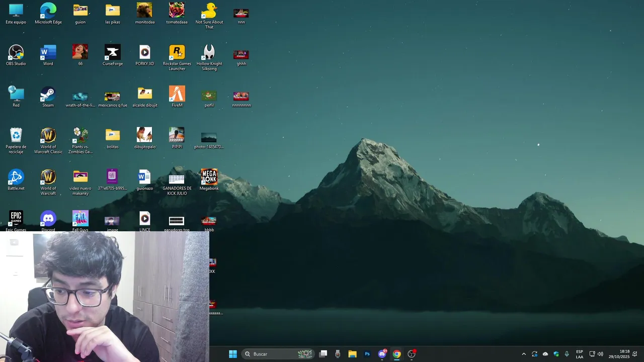The height and width of the screenshot is (362, 644).
Task: Open OBS Studio from the taskbar
Action: click(x=412, y=354)
